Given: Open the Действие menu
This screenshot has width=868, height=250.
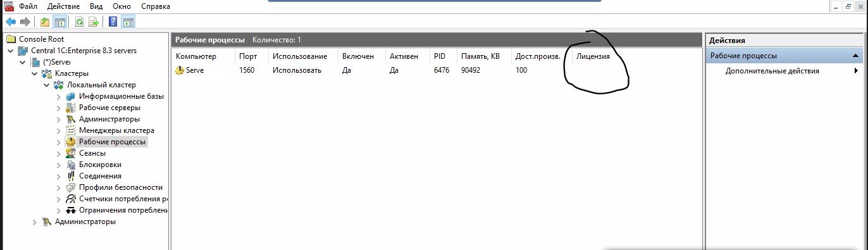Looking at the screenshot, I should coord(63,6).
